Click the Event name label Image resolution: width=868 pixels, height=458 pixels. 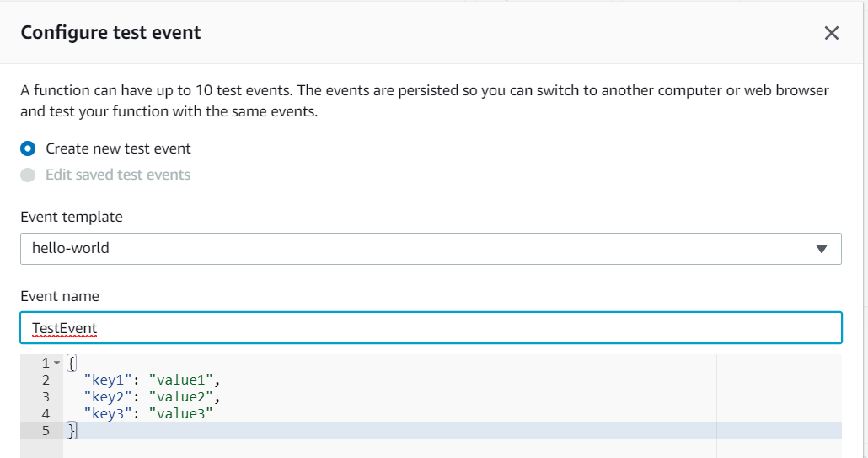tap(60, 296)
